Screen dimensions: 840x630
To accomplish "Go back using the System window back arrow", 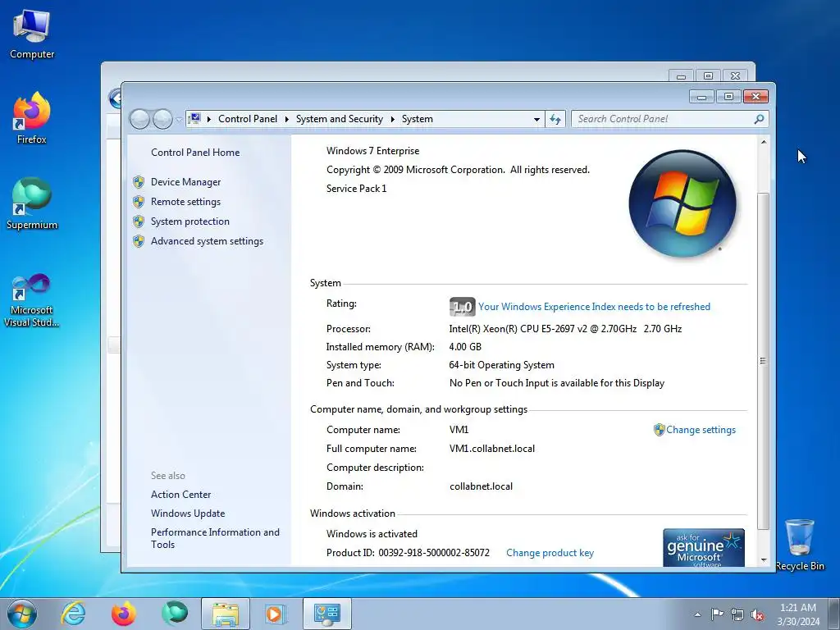I will pyautogui.click(x=139, y=119).
